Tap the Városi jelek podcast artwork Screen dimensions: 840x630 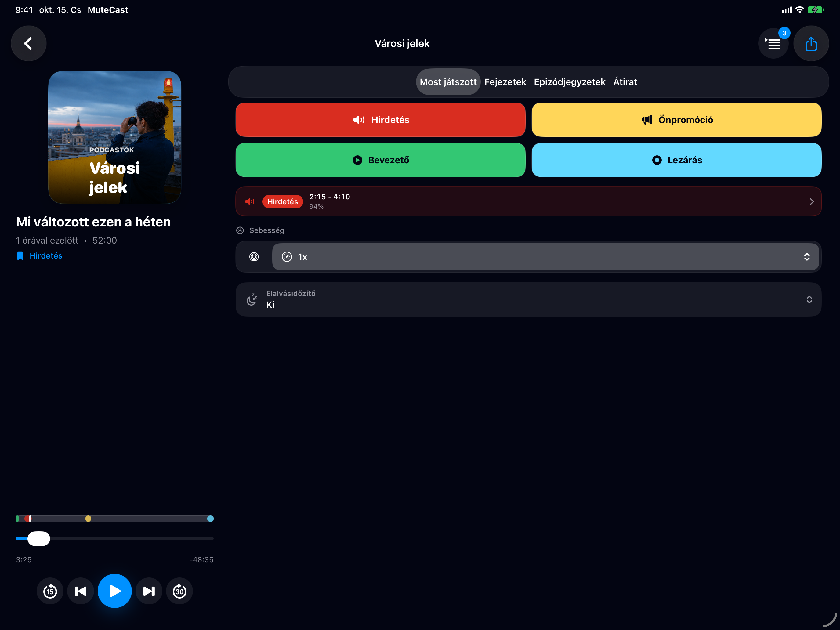115,137
